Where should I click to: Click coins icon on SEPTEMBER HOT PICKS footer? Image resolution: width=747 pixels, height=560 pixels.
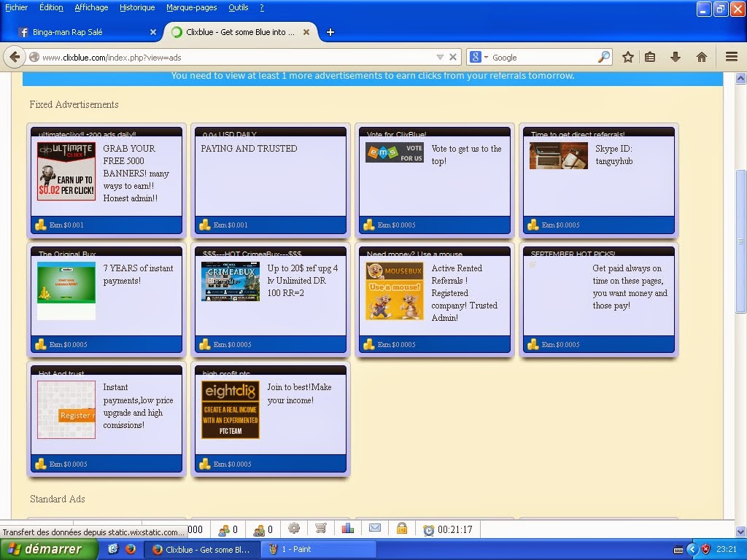tap(533, 344)
